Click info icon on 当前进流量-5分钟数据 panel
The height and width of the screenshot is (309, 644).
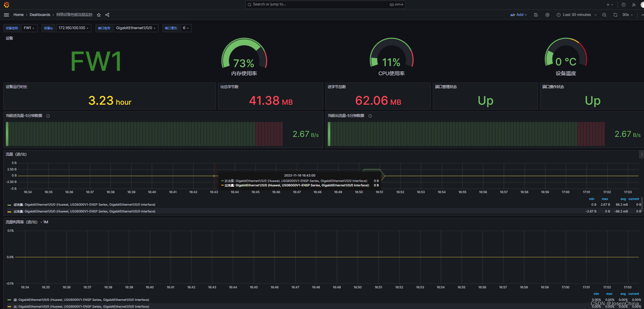pos(48,116)
